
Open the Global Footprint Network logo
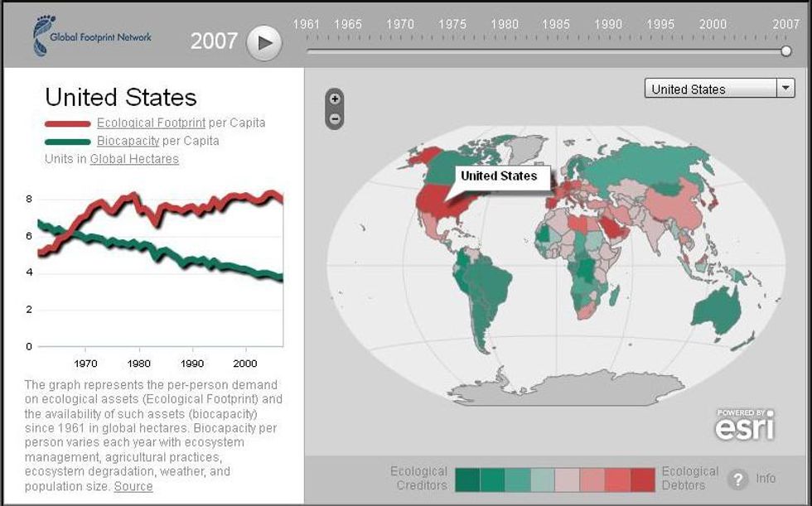point(92,36)
